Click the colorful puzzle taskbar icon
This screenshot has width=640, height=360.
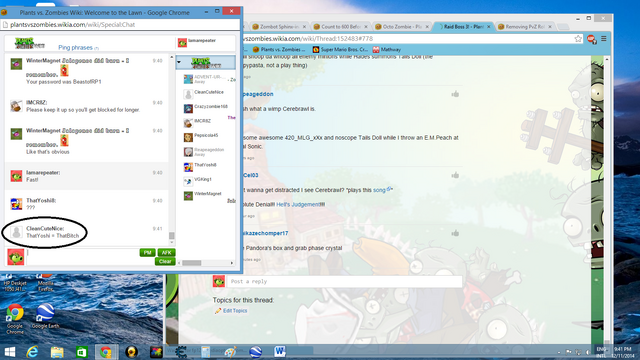156,352
